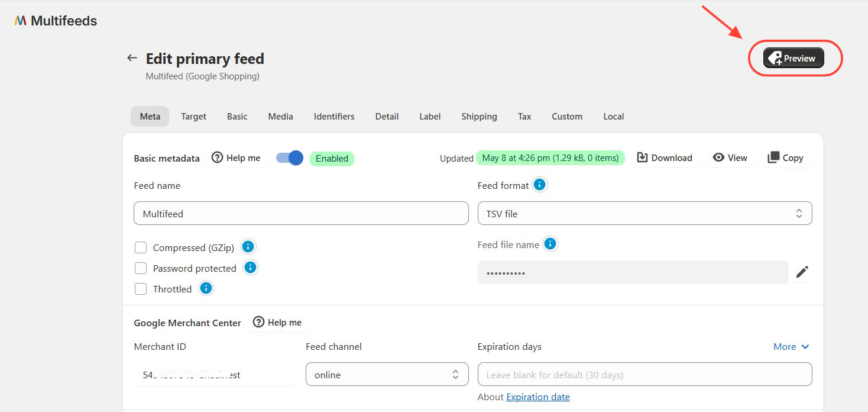Switch to the Target tab

click(193, 117)
